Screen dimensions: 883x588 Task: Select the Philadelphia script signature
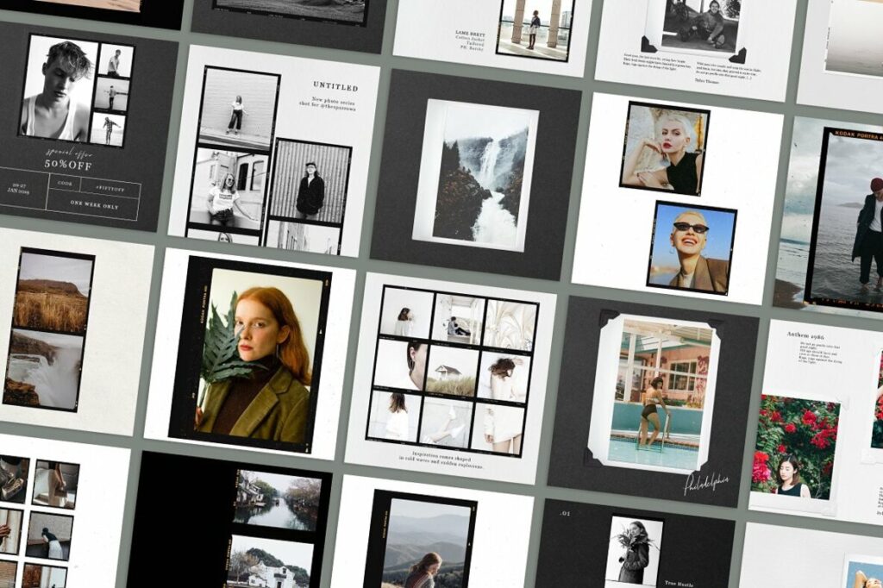click(706, 484)
